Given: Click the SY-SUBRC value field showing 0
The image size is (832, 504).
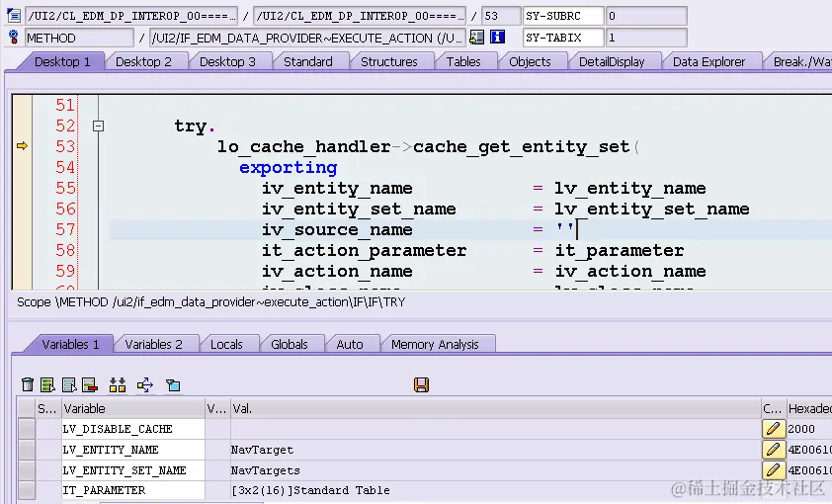Looking at the screenshot, I should pos(646,16).
